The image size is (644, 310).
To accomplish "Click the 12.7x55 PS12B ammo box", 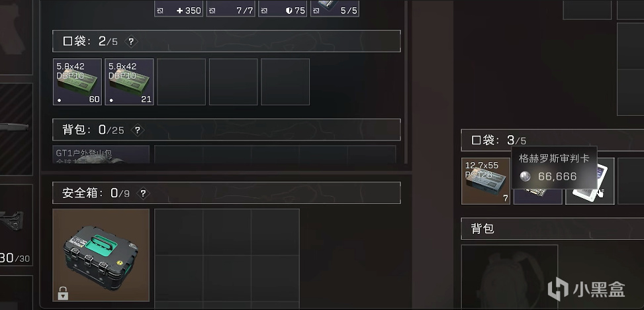I will pos(485,181).
